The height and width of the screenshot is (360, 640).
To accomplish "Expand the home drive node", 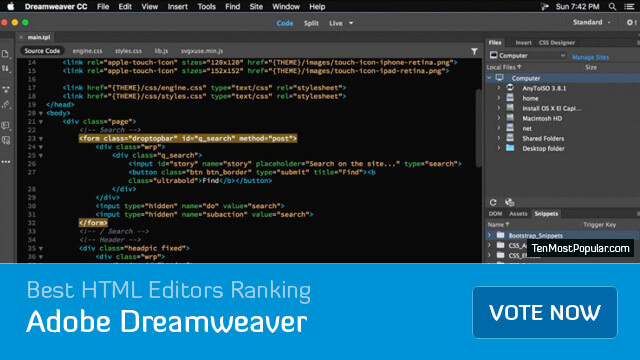I will tap(498, 98).
